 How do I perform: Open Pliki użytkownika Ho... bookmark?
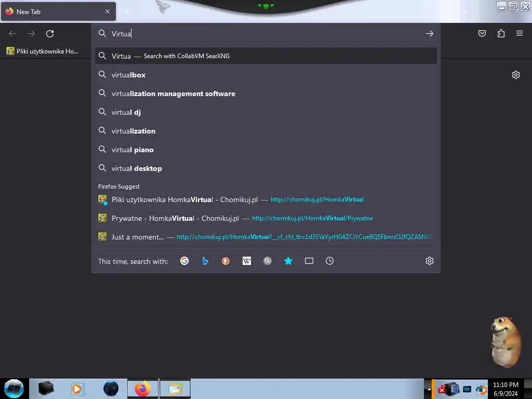(43, 51)
